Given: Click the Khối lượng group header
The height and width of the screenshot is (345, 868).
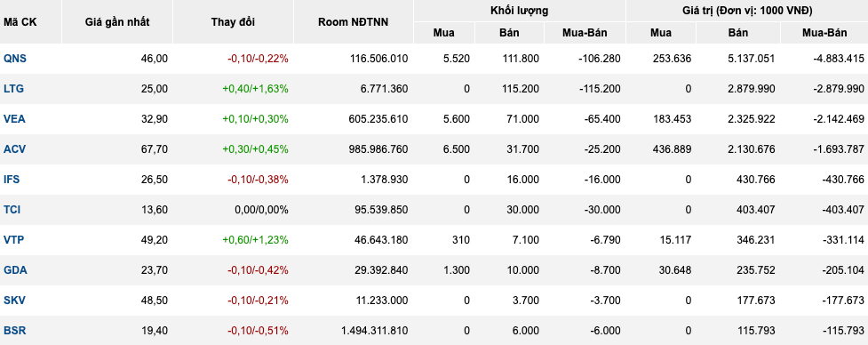Looking at the screenshot, I should (519, 11).
